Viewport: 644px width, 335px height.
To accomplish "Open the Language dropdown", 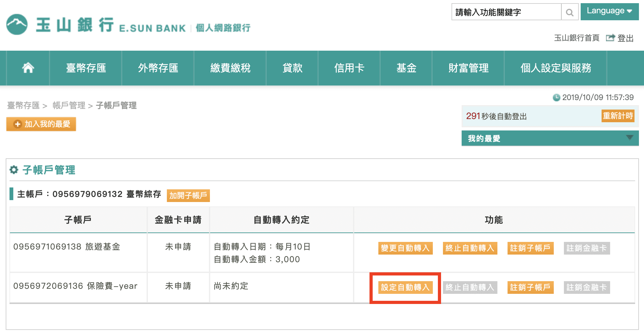I will [609, 11].
